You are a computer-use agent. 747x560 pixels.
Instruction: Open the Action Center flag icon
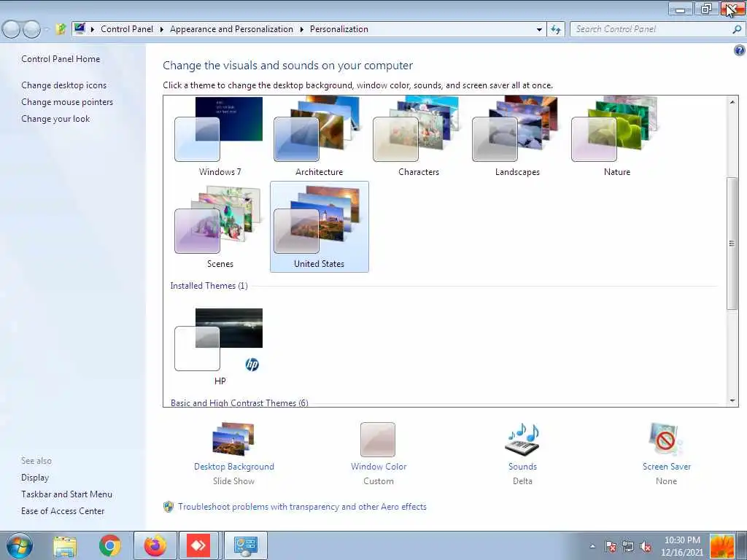coord(611,546)
